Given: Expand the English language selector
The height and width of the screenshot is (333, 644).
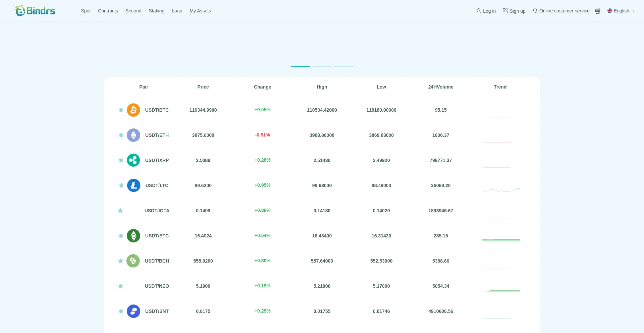Looking at the screenshot, I should (x=621, y=11).
